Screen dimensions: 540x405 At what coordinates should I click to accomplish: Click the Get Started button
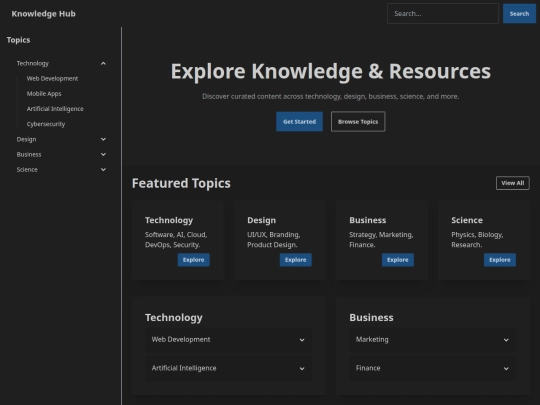(299, 122)
